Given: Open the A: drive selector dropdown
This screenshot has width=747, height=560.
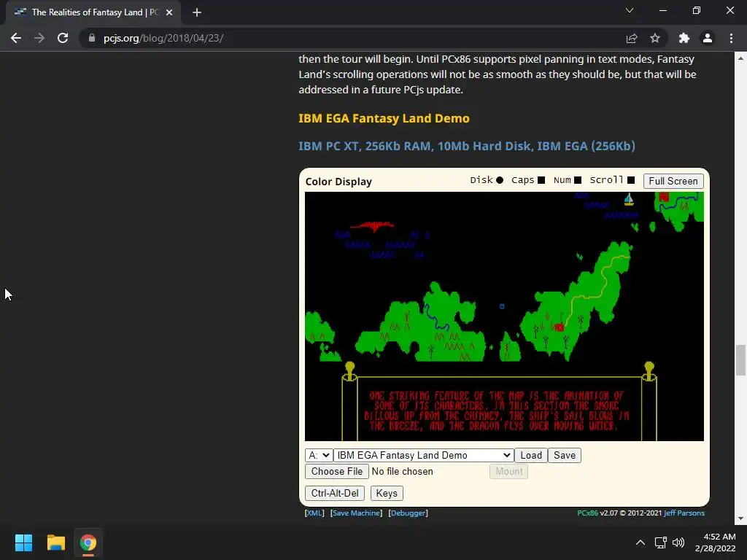Looking at the screenshot, I should 319,455.
